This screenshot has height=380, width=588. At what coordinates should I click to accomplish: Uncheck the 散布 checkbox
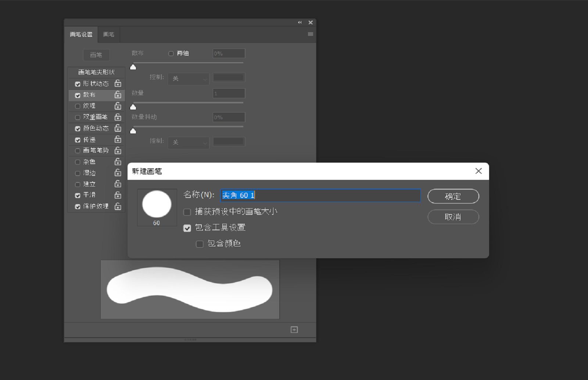(x=78, y=95)
